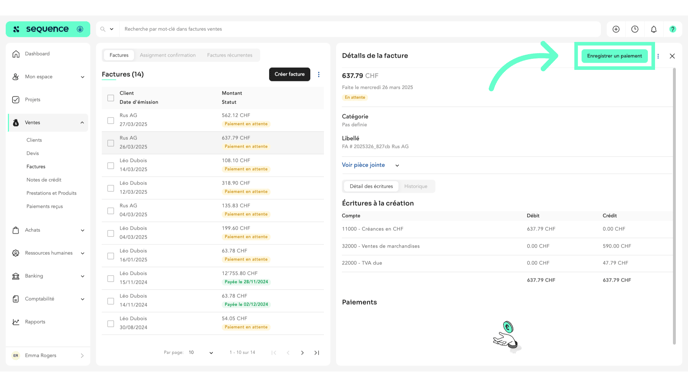Collapse the Ventes menu chevron
The width and height of the screenshot is (688, 387).
(82, 123)
